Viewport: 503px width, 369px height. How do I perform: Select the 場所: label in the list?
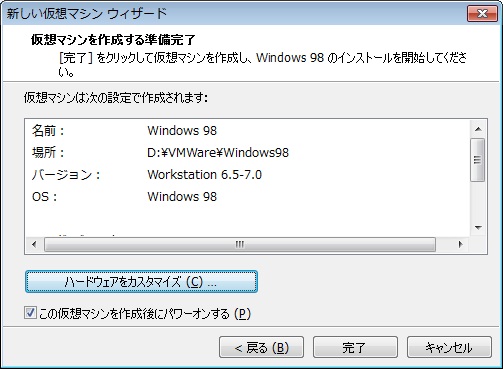point(48,153)
